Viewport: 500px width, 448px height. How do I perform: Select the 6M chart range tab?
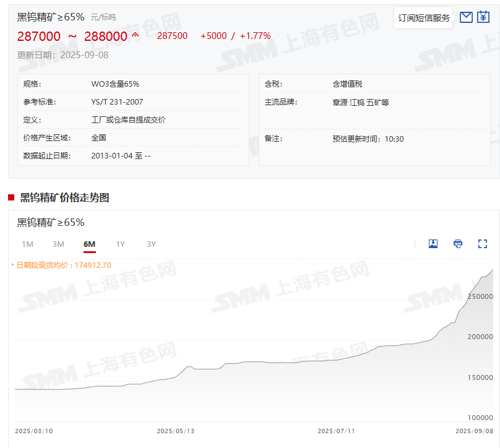[x=89, y=244]
